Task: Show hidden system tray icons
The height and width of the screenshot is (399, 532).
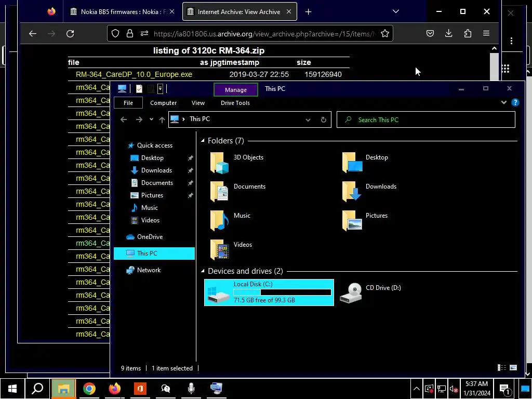Action: 416,389
